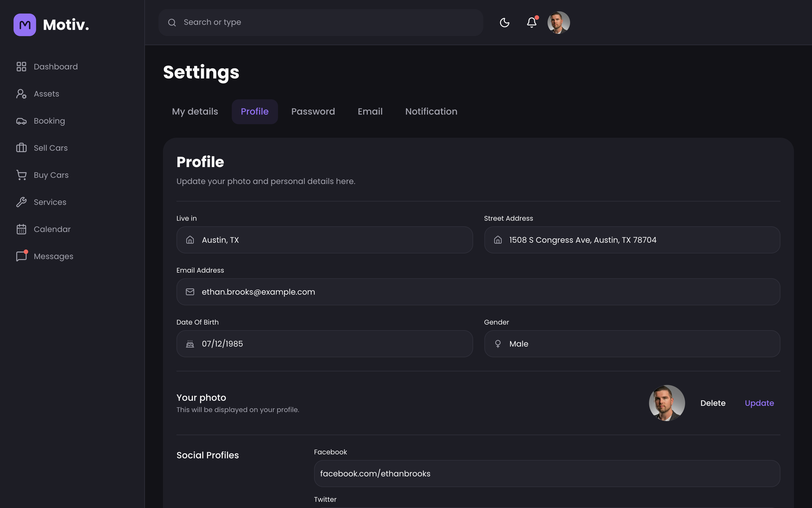
Task: Click the Booking car icon
Action: 21,121
